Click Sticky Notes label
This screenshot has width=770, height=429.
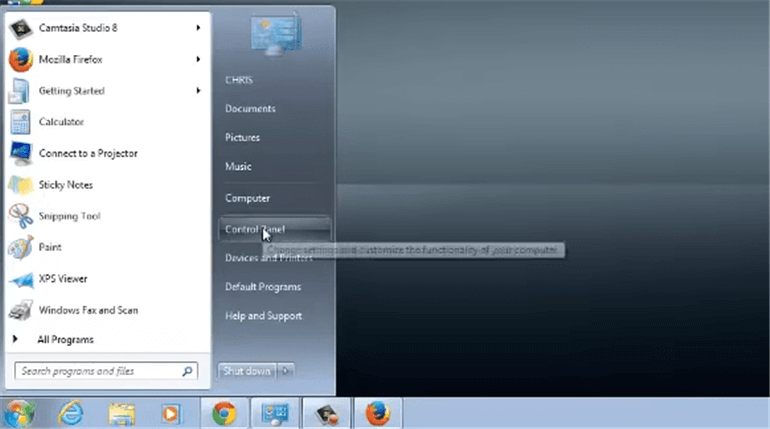pyautogui.click(x=66, y=185)
